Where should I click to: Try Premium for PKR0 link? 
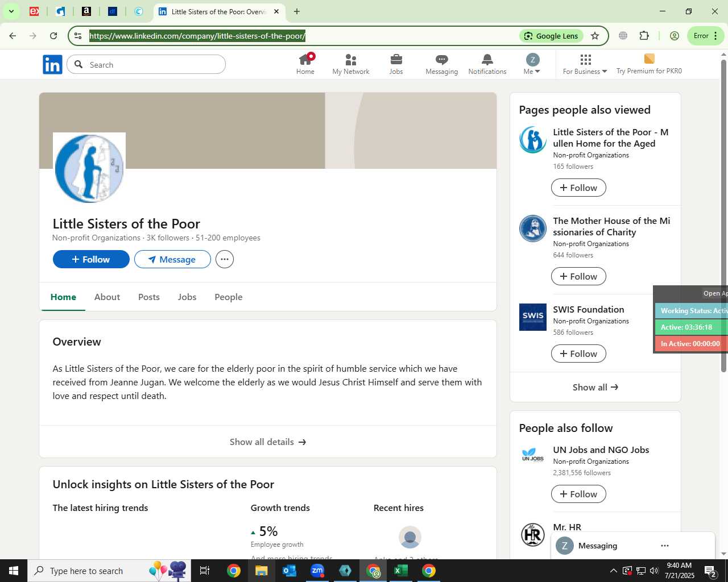[649, 64]
